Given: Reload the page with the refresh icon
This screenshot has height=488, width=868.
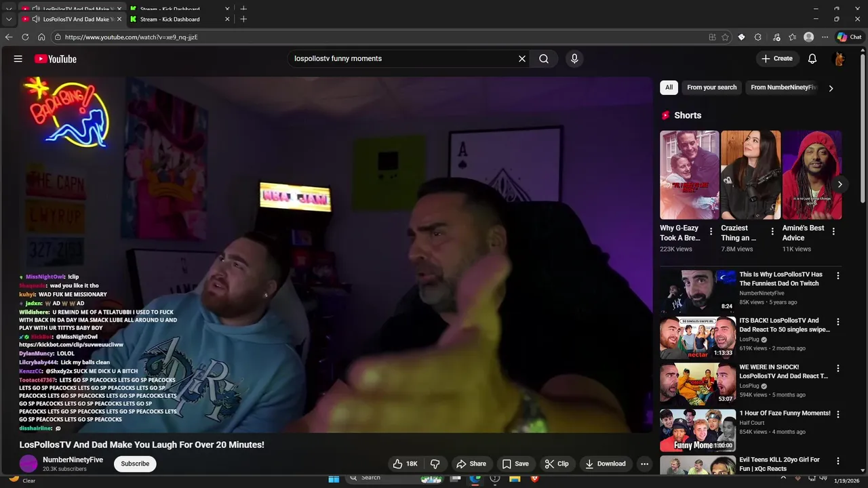Looking at the screenshot, I should 25,37.
